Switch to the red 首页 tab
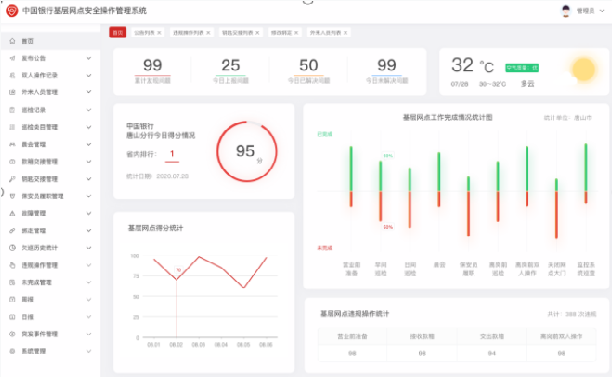The height and width of the screenshot is (377, 612). [117, 33]
